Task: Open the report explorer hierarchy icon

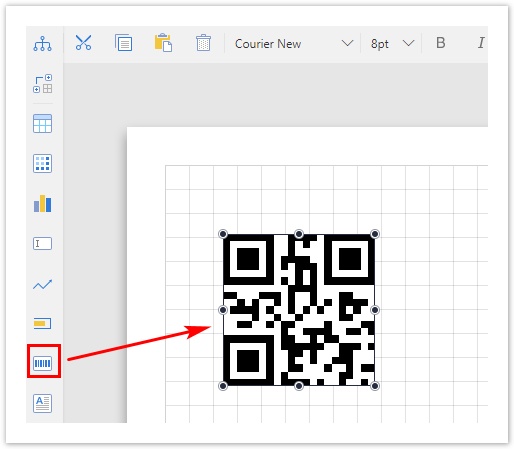Action: [42, 43]
